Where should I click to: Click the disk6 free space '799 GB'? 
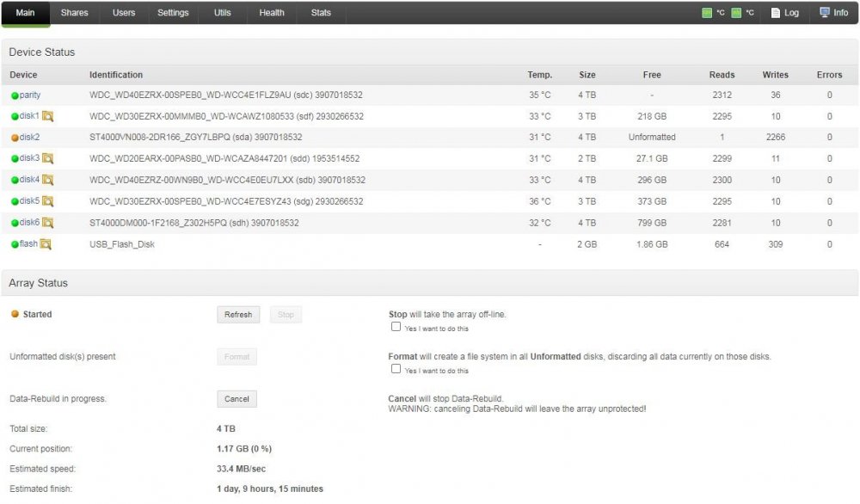pos(652,223)
